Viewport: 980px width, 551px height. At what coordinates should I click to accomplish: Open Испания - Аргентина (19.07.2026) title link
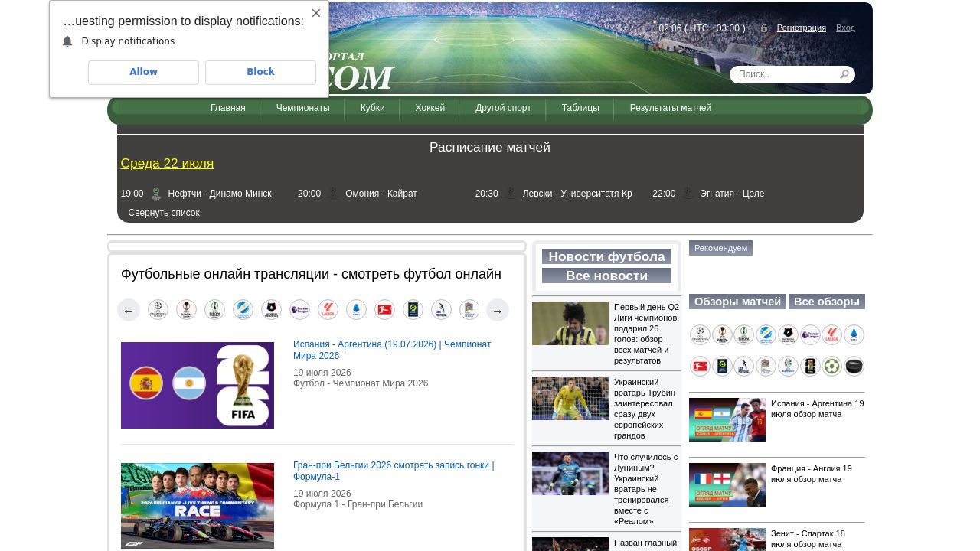(392, 350)
